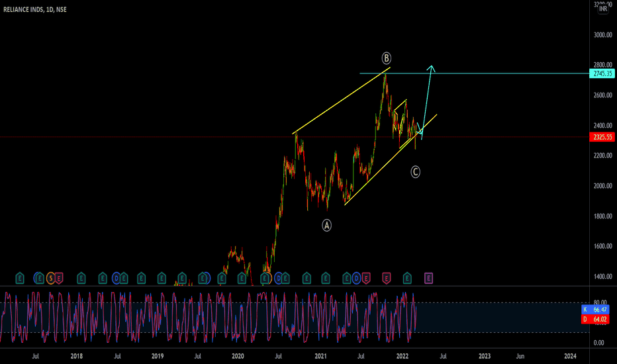Open the purple E upcoming earnings marker

pyautogui.click(x=428, y=279)
